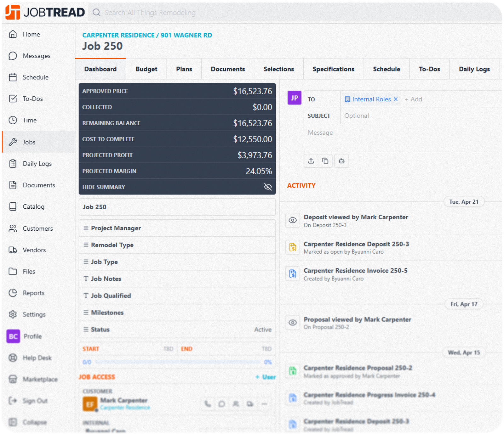This screenshot has height=434, width=504.
Task: Open the Invoice 250-5 document icon
Action: click(293, 274)
